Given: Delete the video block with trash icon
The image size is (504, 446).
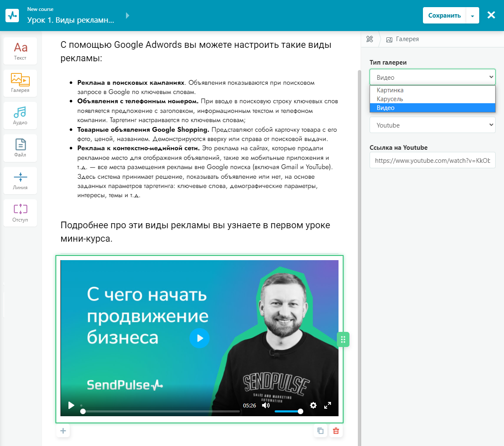Looking at the screenshot, I should point(336,430).
